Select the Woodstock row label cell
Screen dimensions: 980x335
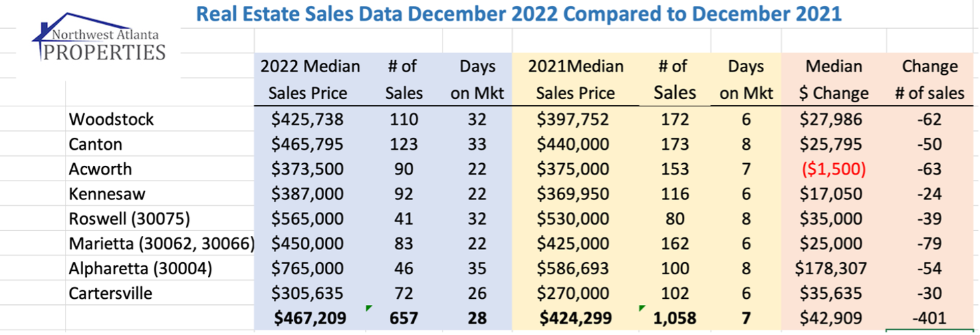pos(112,120)
